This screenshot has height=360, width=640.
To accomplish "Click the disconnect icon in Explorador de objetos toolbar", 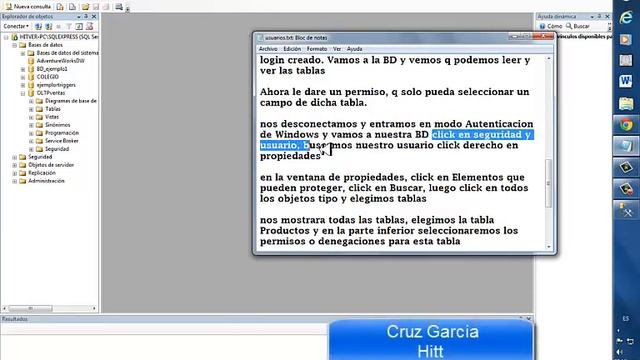I will [x=49, y=27].
